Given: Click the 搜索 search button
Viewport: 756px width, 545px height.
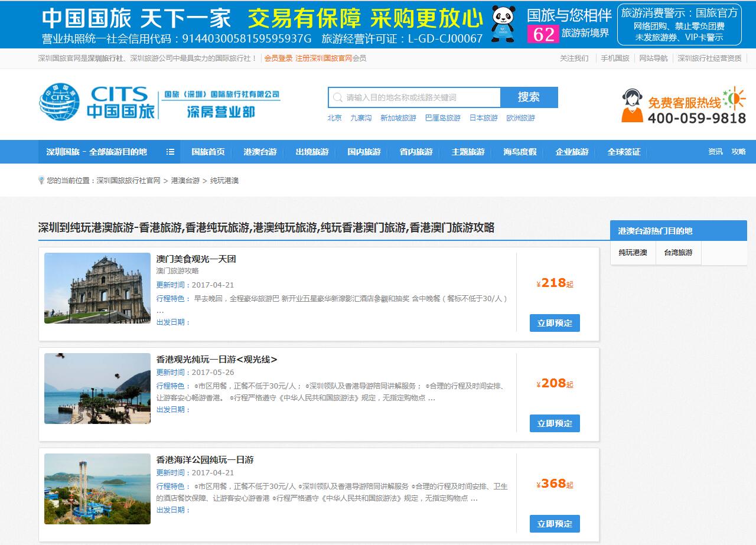Looking at the screenshot, I should 530,97.
